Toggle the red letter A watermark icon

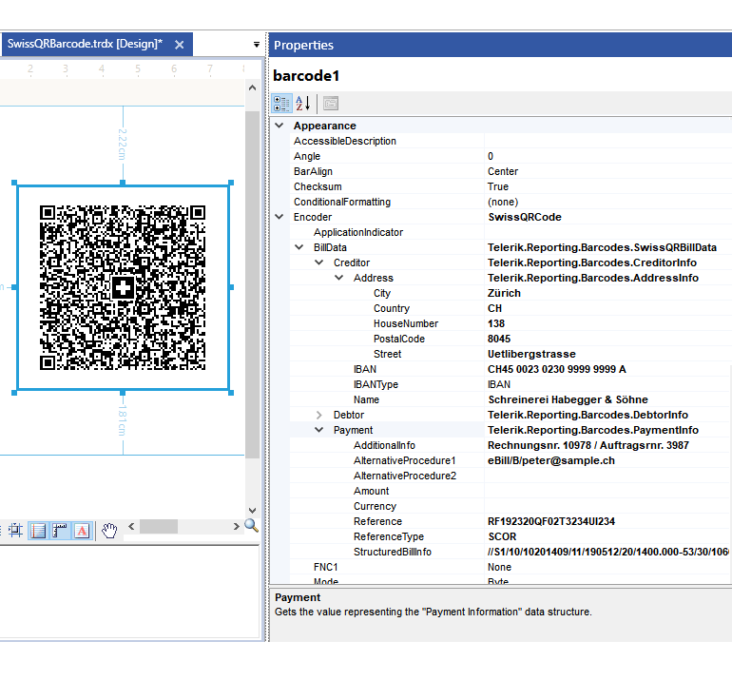pos(82,531)
